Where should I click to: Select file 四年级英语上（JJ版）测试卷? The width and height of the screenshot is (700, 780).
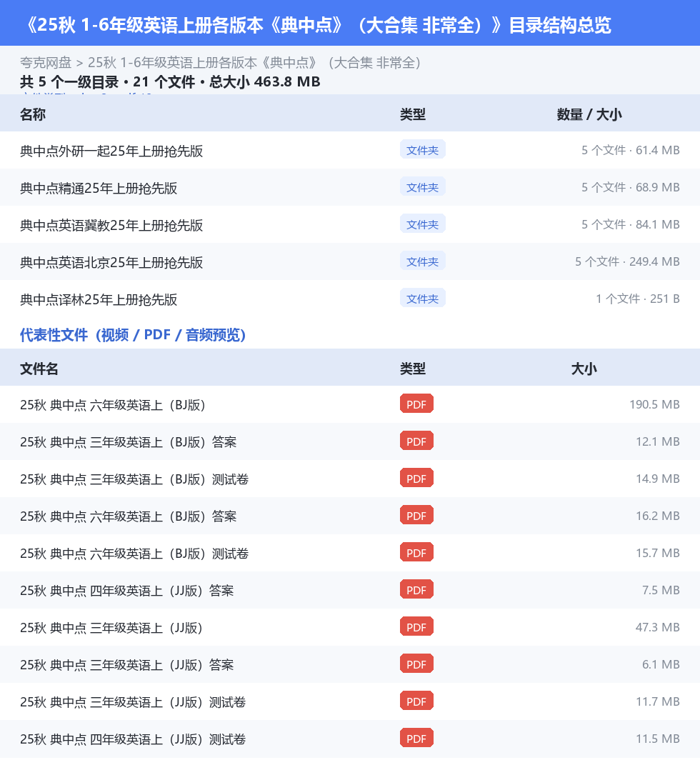(x=133, y=739)
